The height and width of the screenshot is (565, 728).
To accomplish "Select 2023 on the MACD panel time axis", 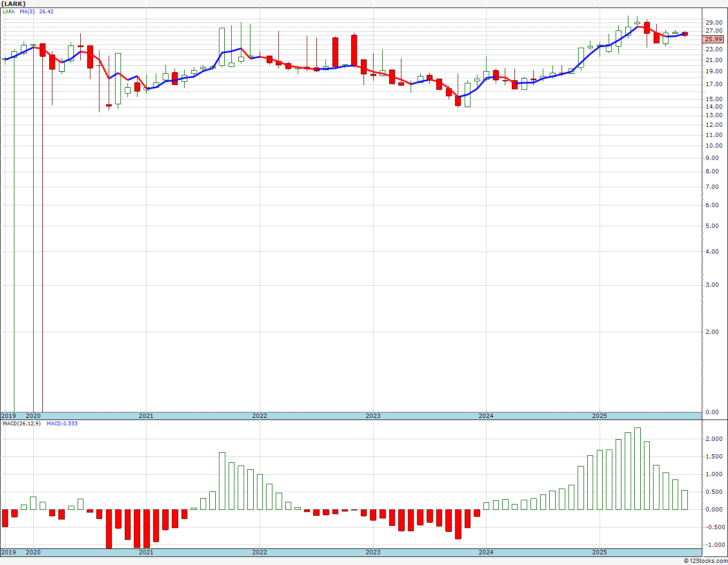I will tap(373, 552).
